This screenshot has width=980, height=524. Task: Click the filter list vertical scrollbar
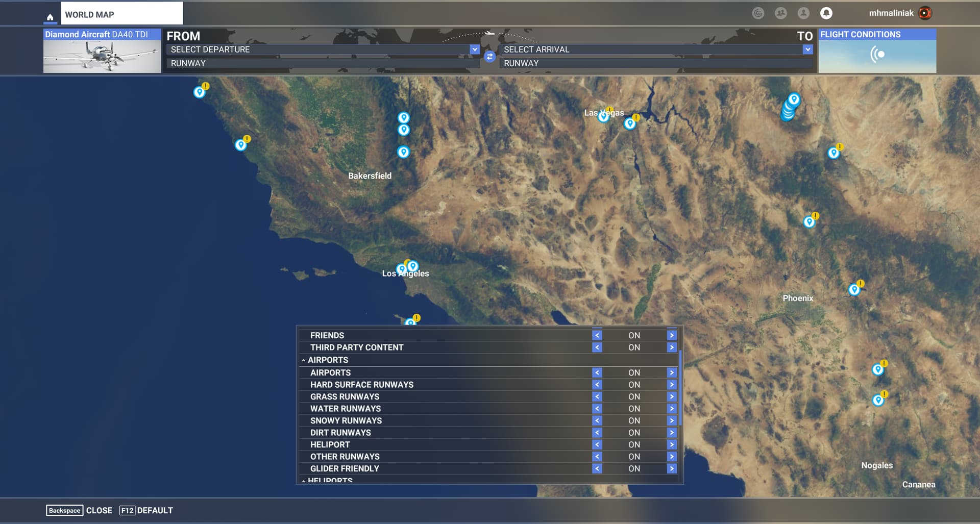(x=680, y=388)
